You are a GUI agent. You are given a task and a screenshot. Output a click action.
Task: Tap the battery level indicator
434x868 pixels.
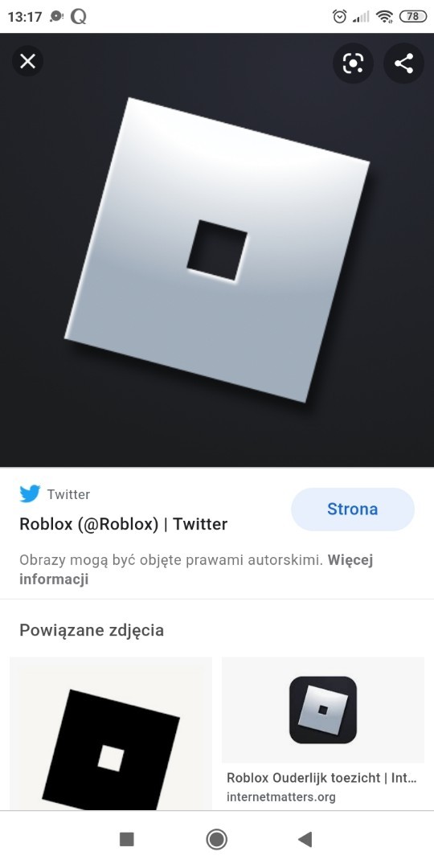click(x=413, y=17)
